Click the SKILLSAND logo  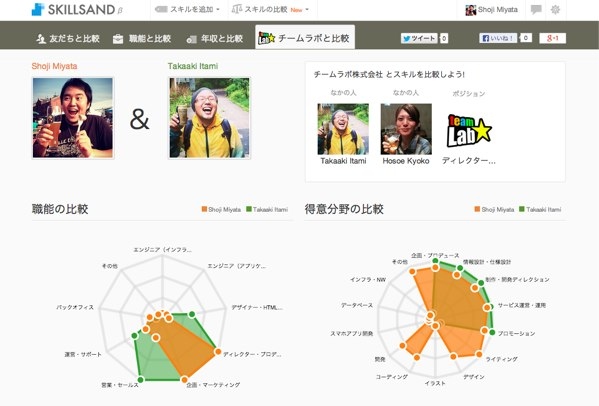77,10
